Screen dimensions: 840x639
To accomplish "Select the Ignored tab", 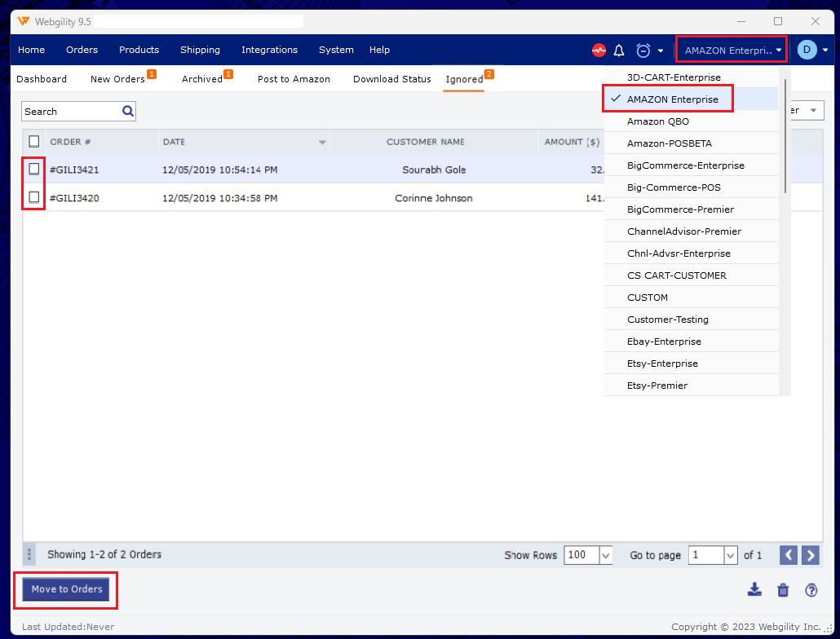I will [x=464, y=80].
